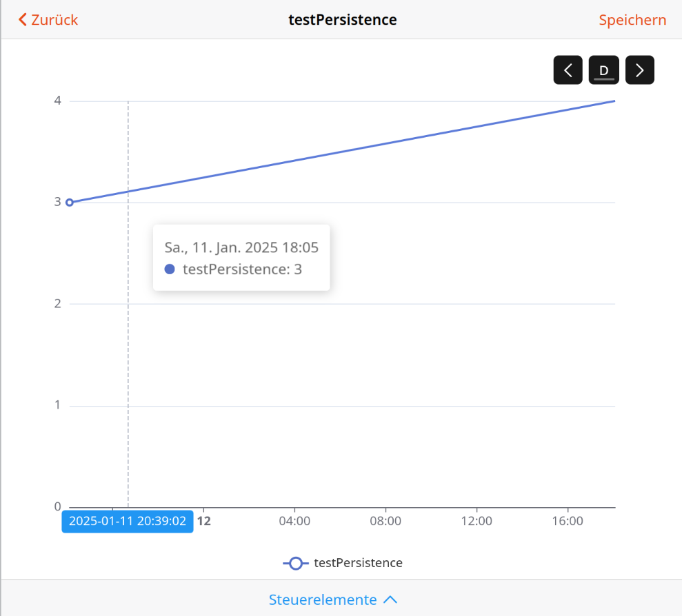Click the up chevron next to Steuerelemente
This screenshot has height=616, width=682.
390,599
